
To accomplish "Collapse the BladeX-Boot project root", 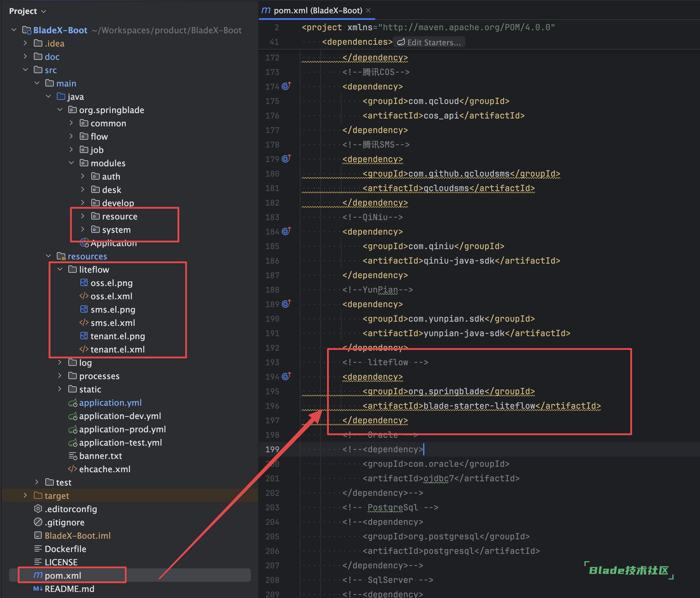I will (x=14, y=30).
